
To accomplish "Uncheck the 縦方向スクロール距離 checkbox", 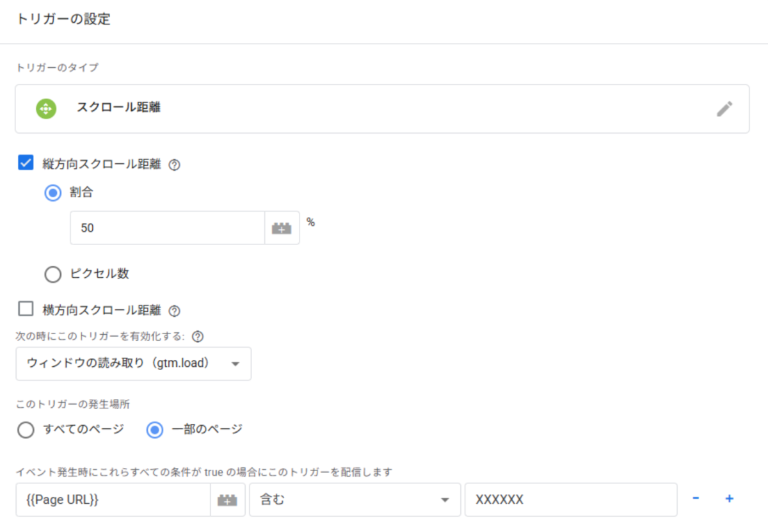I will pyautogui.click(x=26, y=163).
